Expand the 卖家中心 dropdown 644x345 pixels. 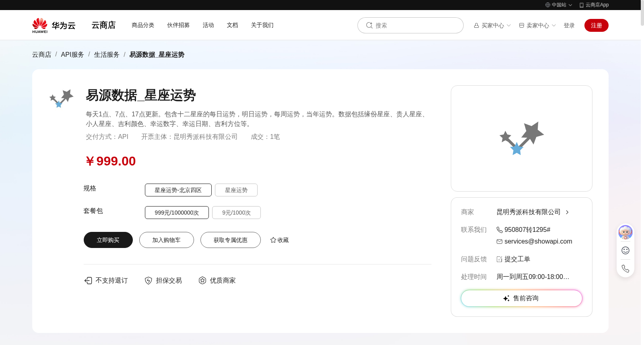click(554, 25)
